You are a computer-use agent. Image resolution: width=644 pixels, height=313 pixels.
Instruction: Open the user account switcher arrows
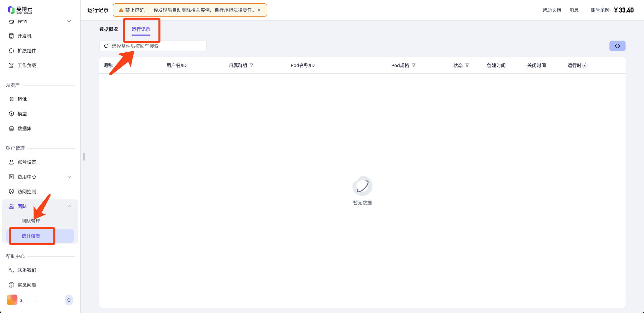pos(69,300)
